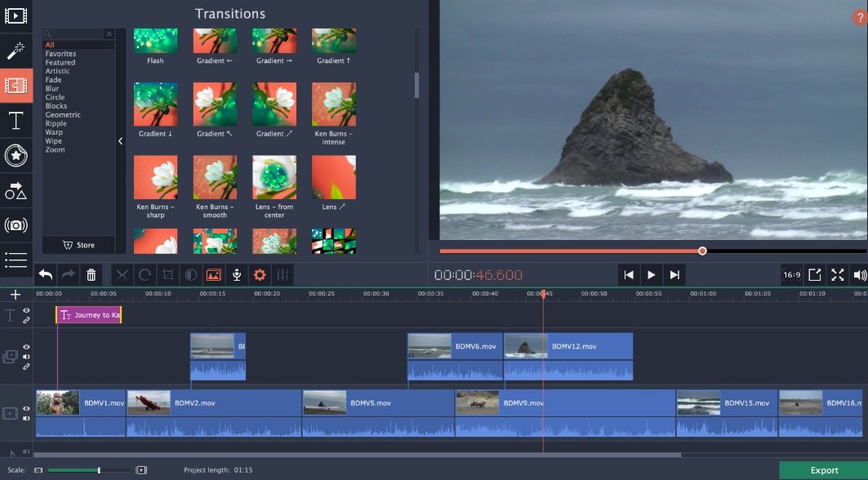The height and width of the screenshot is (480, 868).
Task: Click the Export button
Action: coord(823,470)
